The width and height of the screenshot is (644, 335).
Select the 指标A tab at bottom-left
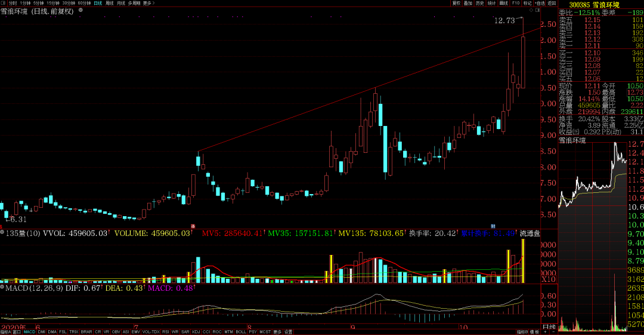[x=6, y=331]
